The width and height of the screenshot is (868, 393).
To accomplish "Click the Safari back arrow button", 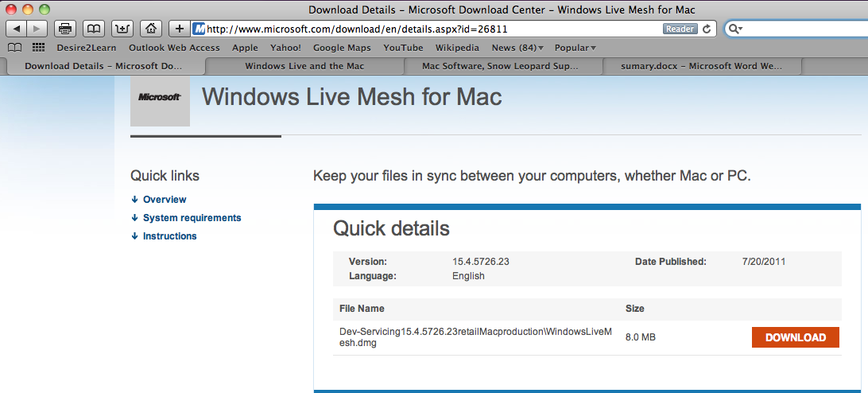I will click(17, 29).
